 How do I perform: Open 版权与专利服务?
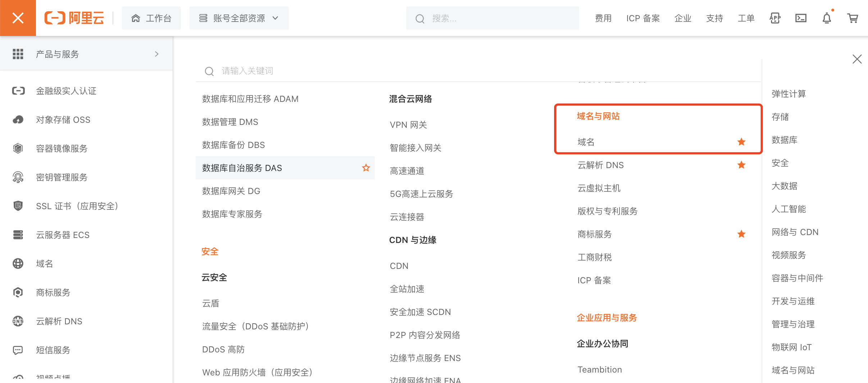coord(608,211)
